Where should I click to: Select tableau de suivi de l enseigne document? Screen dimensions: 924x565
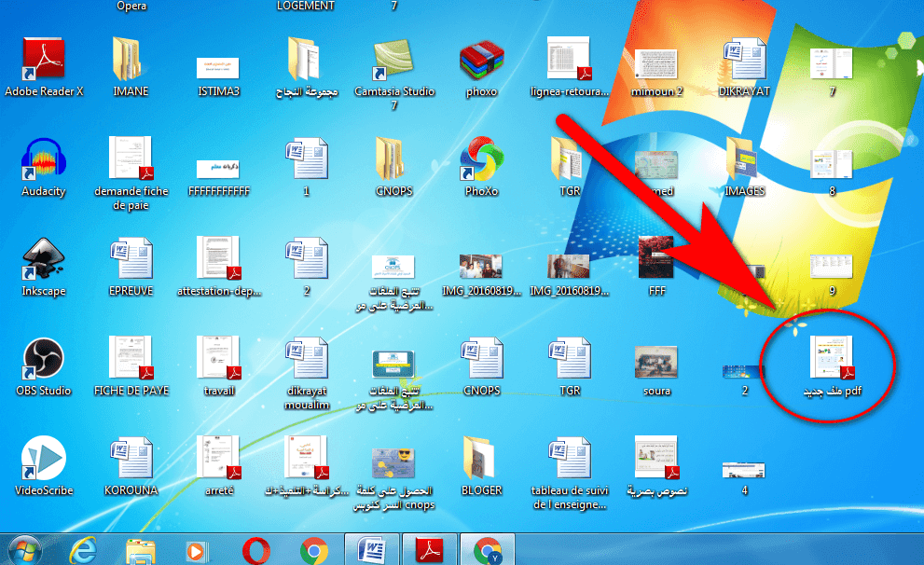pyautogui.click(x=570, y=458)
